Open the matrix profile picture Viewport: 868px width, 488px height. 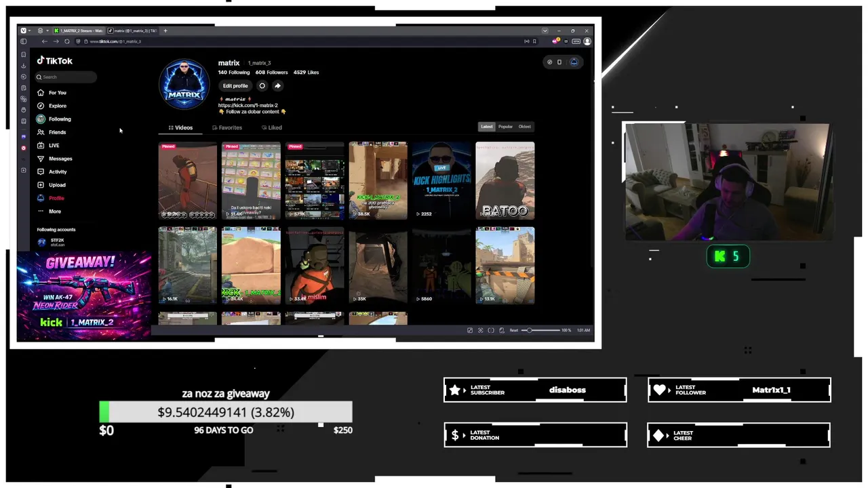(184, 84)
